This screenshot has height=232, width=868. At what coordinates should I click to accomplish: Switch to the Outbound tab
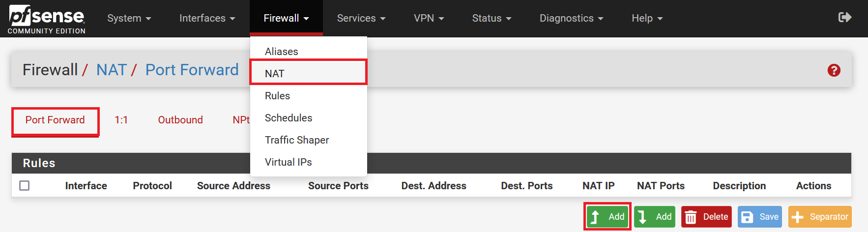(x=180, y=120)
